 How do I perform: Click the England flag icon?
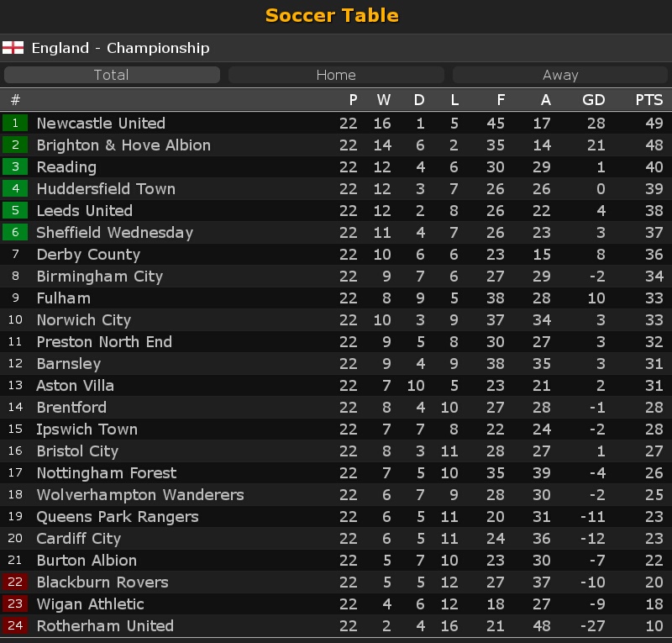pos(13,48)
